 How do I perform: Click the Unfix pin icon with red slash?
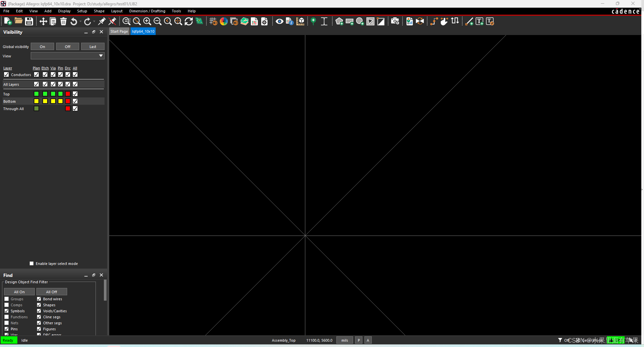(x=112, y=21)
